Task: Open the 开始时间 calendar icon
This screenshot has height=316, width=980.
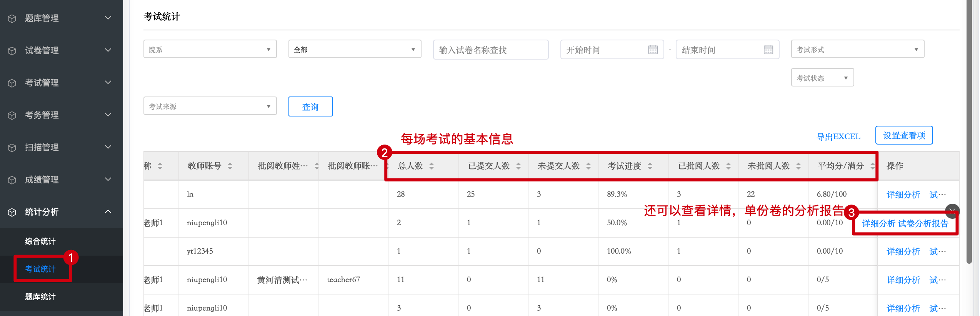Action: [653, 50]
